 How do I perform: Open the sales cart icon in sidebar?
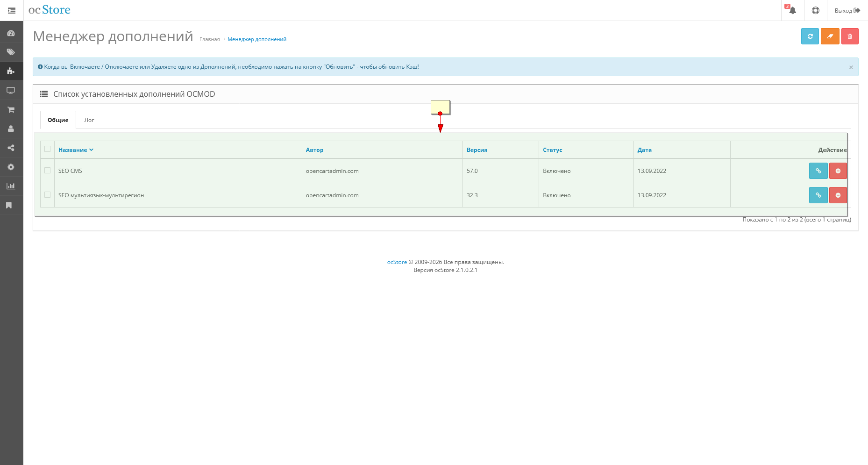(11, 109)
